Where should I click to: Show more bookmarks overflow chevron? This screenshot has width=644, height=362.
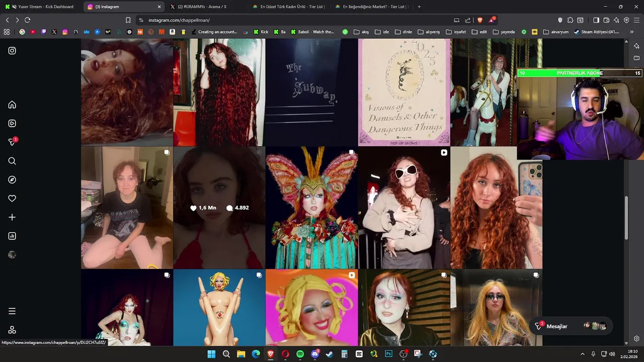[632, 32]
